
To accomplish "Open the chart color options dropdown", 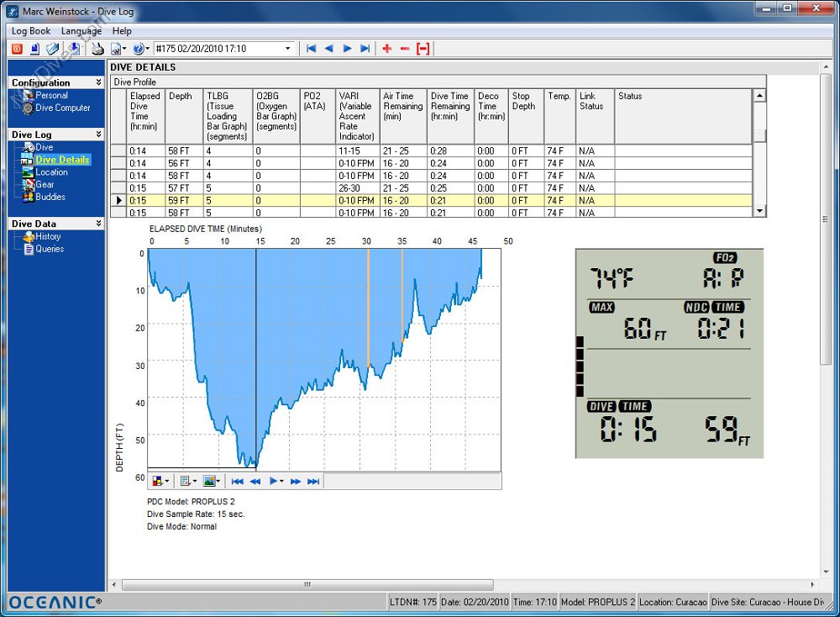I will point(160,481).
